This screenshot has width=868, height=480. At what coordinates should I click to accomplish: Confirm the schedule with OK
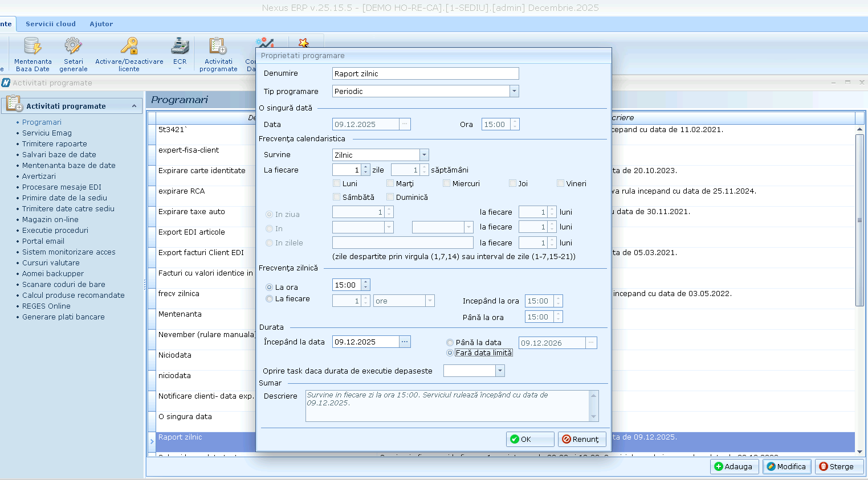click(x=529, y=439)
